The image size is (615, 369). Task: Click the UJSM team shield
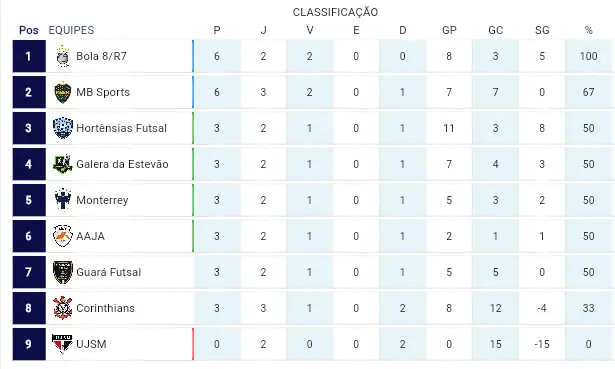(63, 344)
